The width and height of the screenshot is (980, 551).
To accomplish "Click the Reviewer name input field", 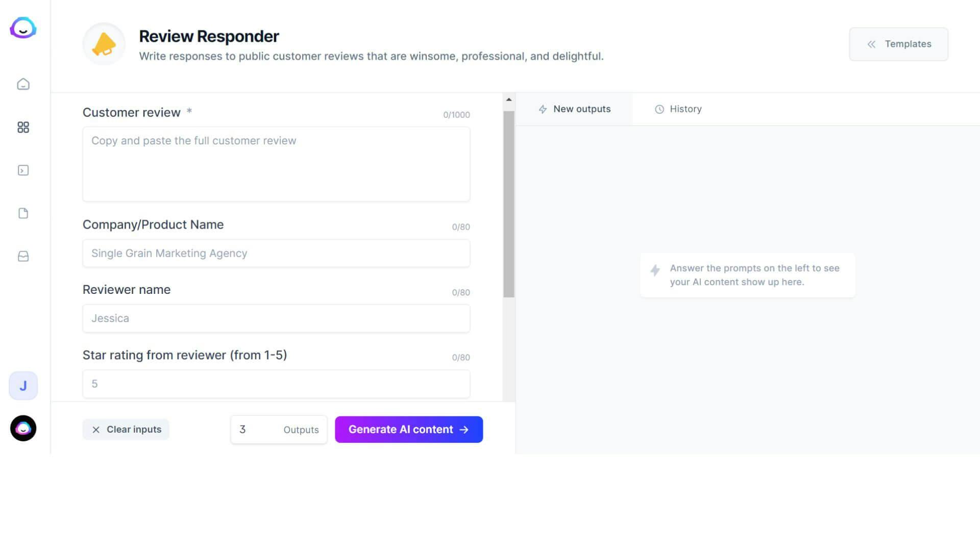I will click(x=276, y=318).
